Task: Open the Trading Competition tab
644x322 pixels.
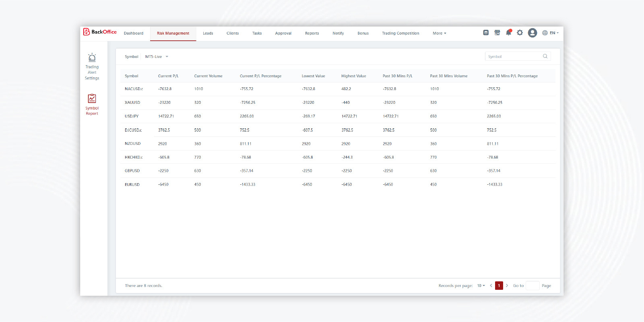Action: [400, 33]
